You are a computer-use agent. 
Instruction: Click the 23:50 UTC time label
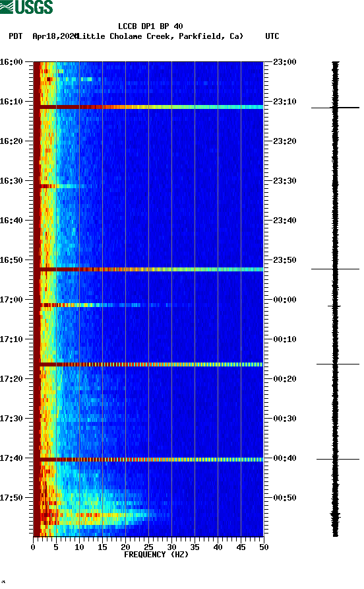[285, 260]
